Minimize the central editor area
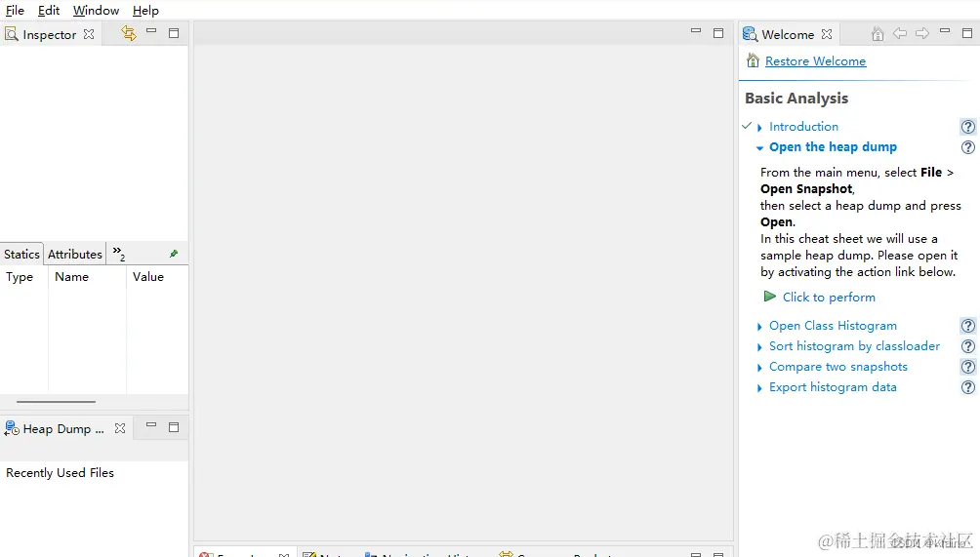Viewport: 980px width, 557px height. [696, 30]
